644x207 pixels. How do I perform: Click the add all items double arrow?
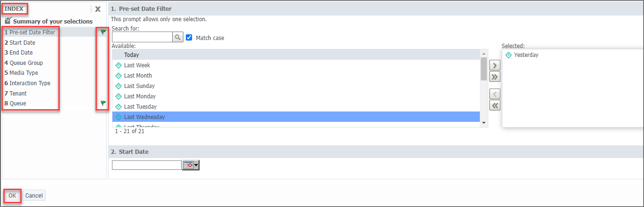495,77
